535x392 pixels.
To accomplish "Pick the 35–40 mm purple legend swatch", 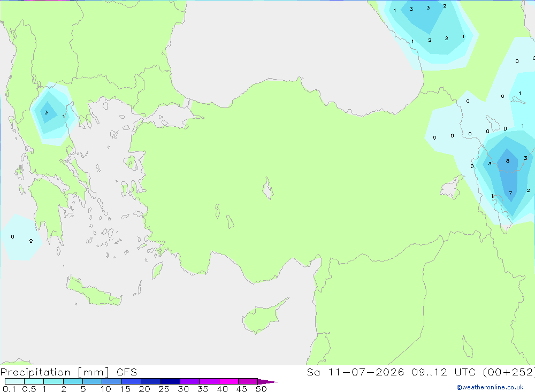I will (209, 381).
